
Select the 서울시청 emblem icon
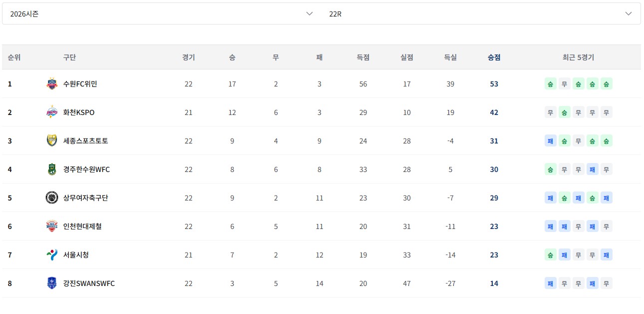pyautogui.click(x=52, y=254)
